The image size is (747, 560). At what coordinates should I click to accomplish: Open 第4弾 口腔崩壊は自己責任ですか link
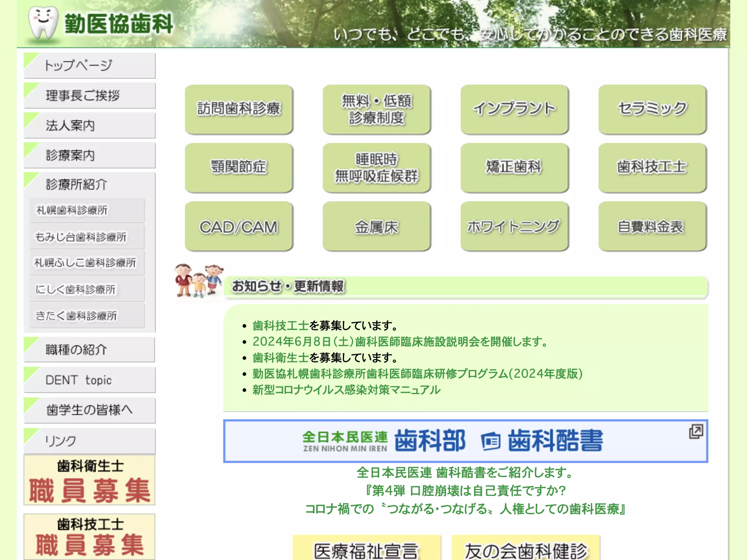tap(465, 490)
